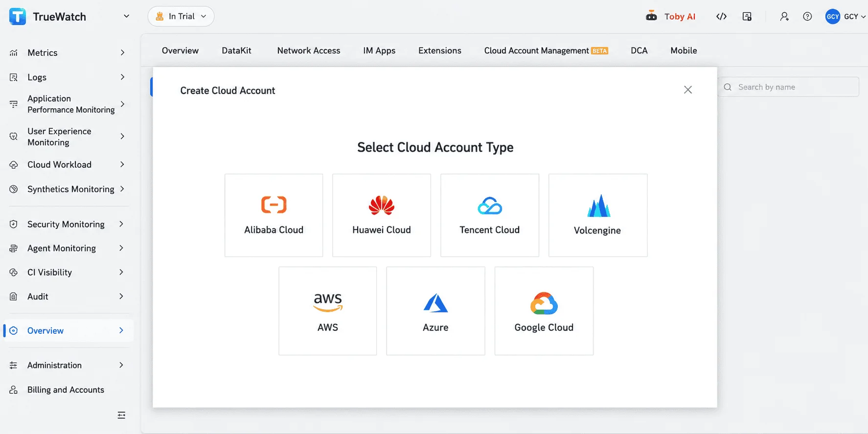Expand the CI Visibility chevron
This screenshot has height=434, width=868.
121,273
